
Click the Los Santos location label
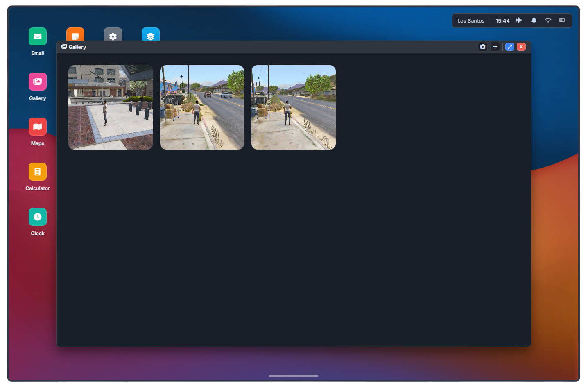(471, 21)
